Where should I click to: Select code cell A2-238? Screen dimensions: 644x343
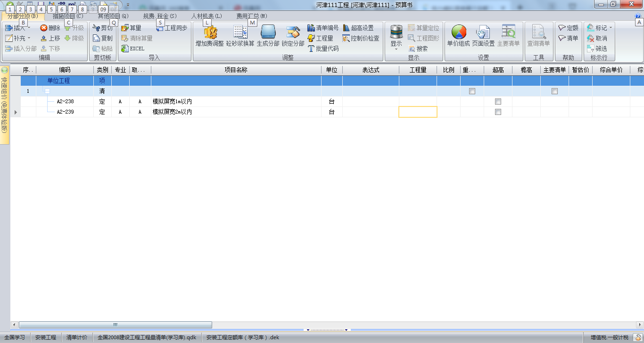pyautogui.click(x=65, y=102)
